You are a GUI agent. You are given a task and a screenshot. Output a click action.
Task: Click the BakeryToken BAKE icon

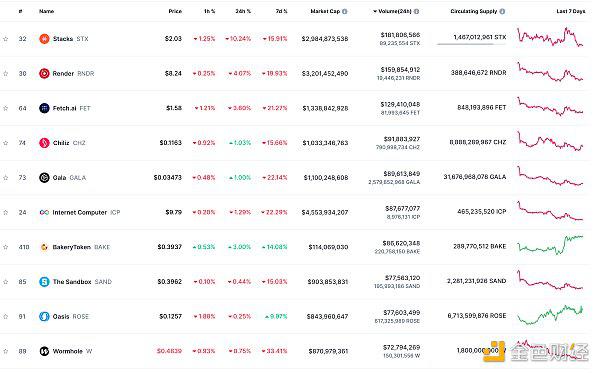[44, 247]
